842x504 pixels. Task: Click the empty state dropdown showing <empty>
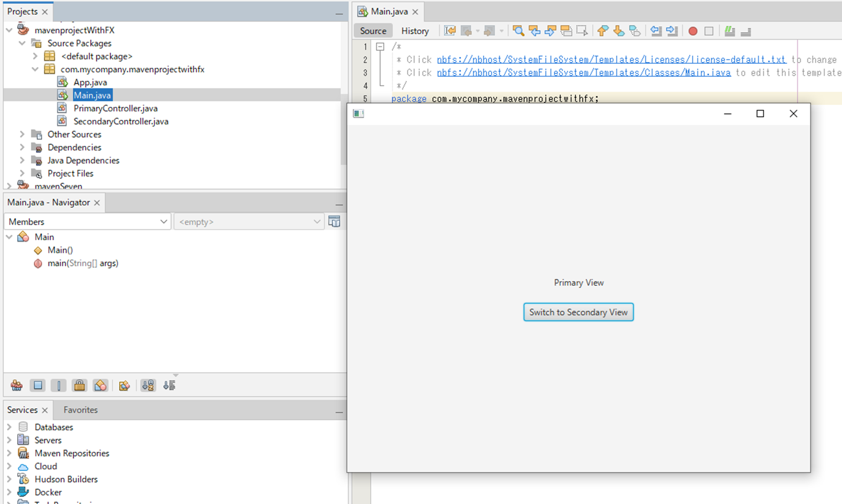(x=249, y=222)
